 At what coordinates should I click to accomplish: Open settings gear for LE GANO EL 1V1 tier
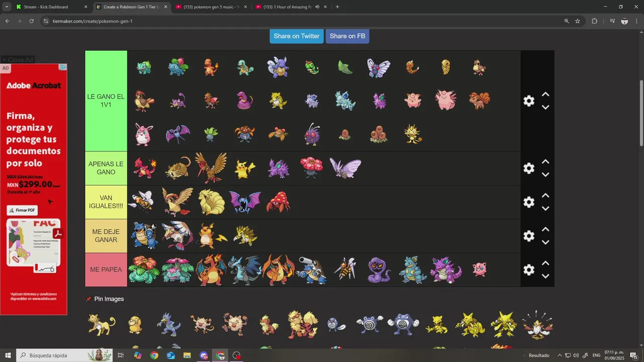point(529,101)
